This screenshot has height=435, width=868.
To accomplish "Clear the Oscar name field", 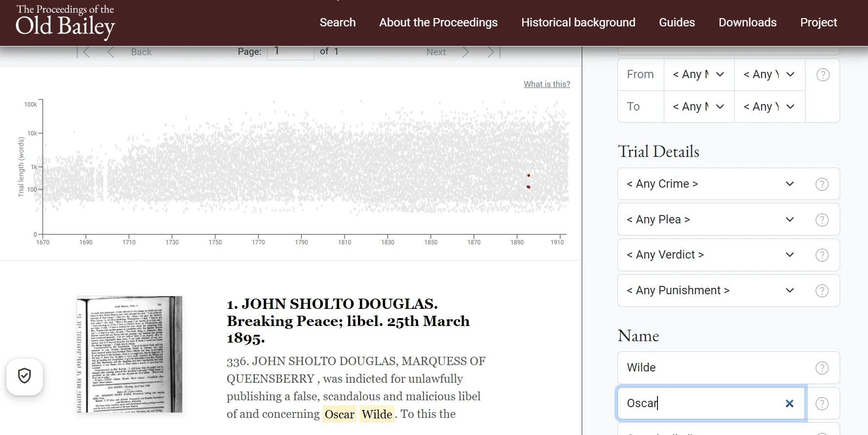I will 789,403.
